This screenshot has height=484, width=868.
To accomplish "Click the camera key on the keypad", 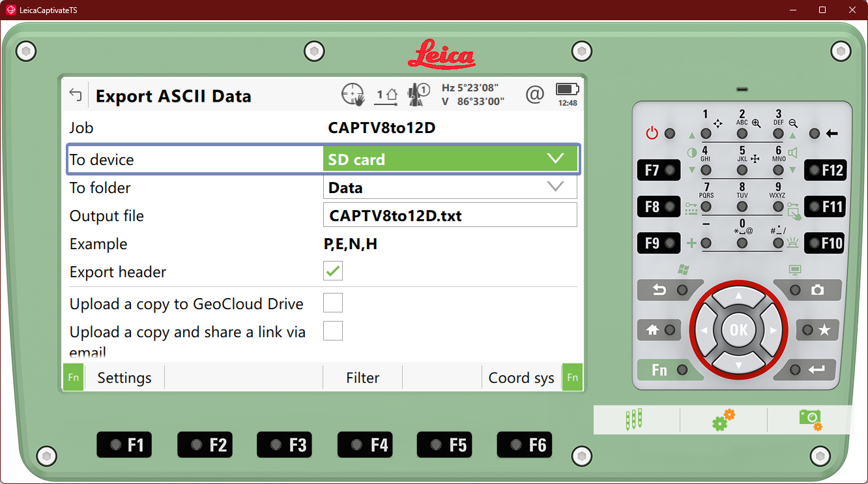I will pos(807,290).
